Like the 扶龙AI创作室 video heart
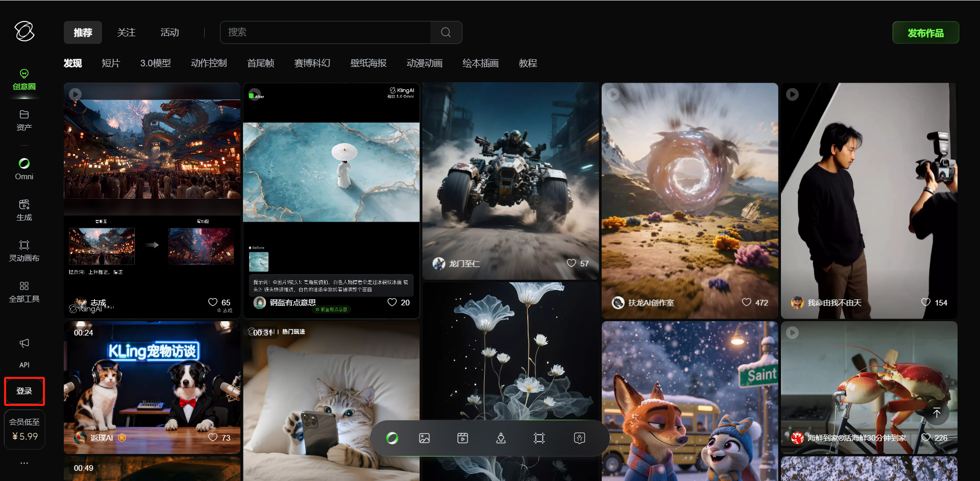 746,302
